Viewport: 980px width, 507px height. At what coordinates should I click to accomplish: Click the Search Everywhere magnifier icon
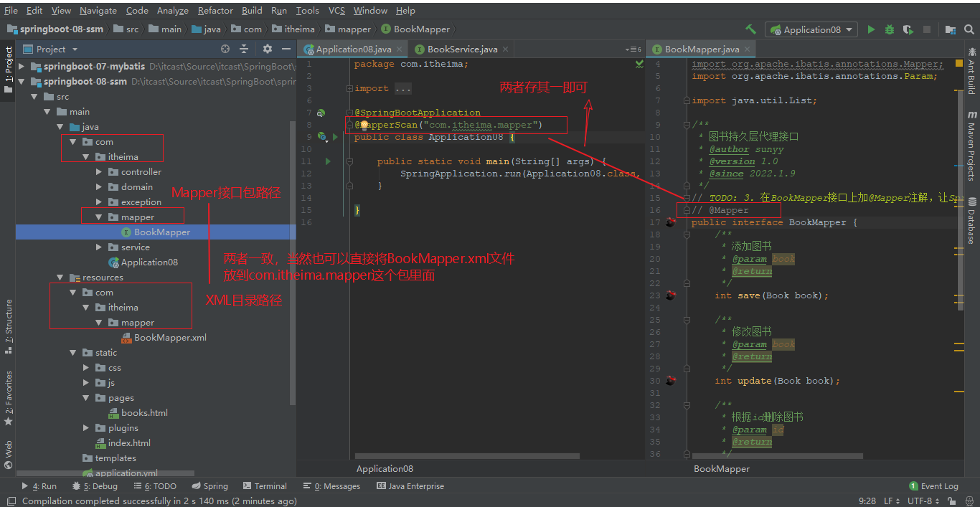(969, 29)
